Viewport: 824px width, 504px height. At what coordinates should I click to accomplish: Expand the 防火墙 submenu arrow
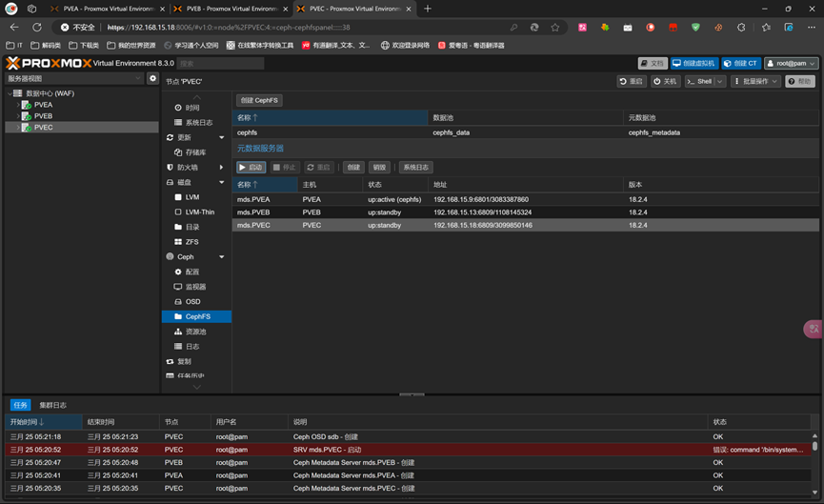pos(221,167)
